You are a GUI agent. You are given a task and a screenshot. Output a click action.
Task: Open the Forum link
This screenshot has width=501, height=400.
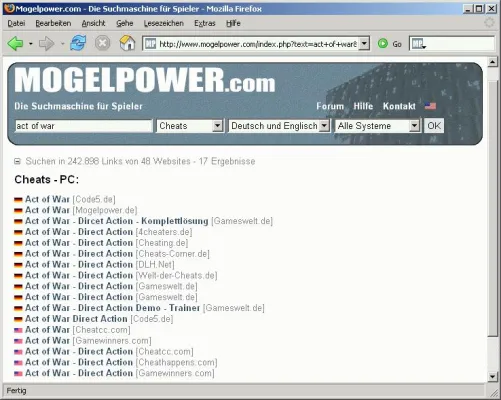[330, 106]
